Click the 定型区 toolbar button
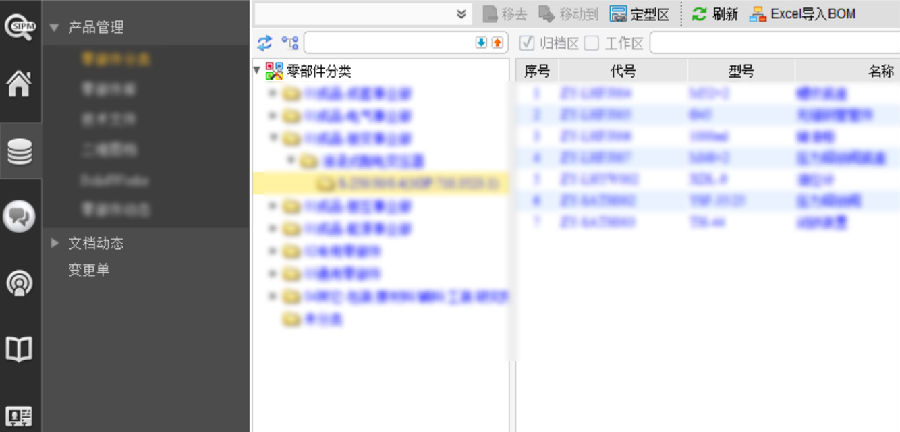Image resolution: width=900 pixels, height=432 pixels. (639, 14)
